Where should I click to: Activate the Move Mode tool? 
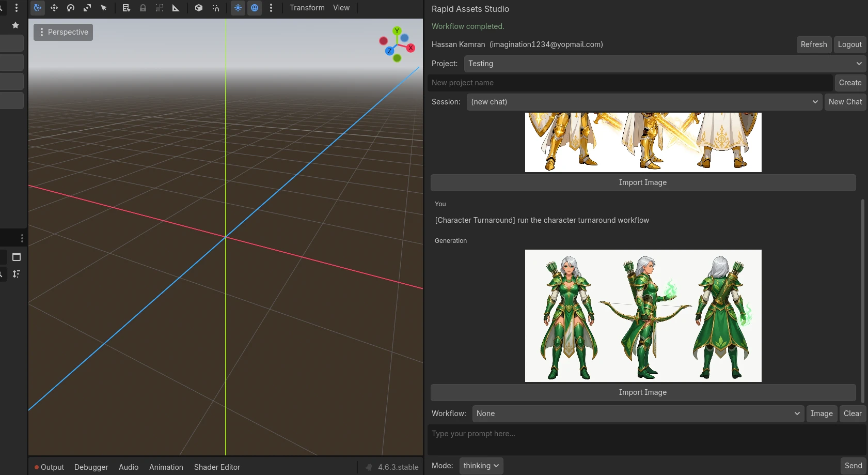[54, 8]
